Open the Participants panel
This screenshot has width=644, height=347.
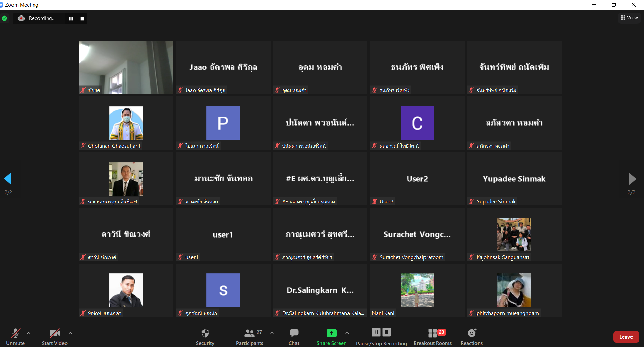250,337
